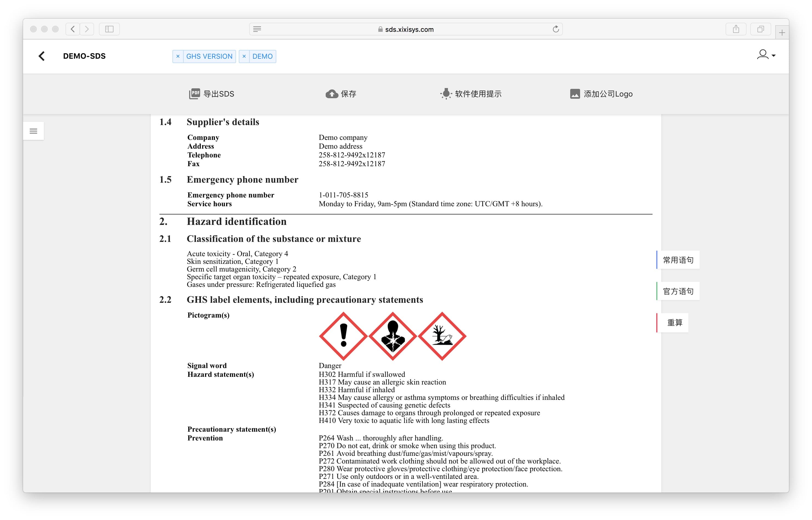Click the signal word 'Danger'
This screenshot has width=812, height=520.
pyautogui.click(x=330, y=366)
